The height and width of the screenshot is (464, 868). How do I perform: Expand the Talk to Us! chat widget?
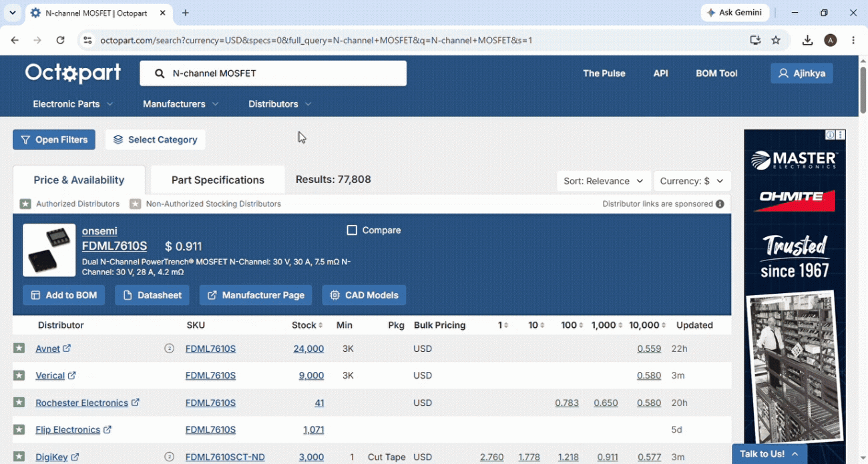click(769, 454)
